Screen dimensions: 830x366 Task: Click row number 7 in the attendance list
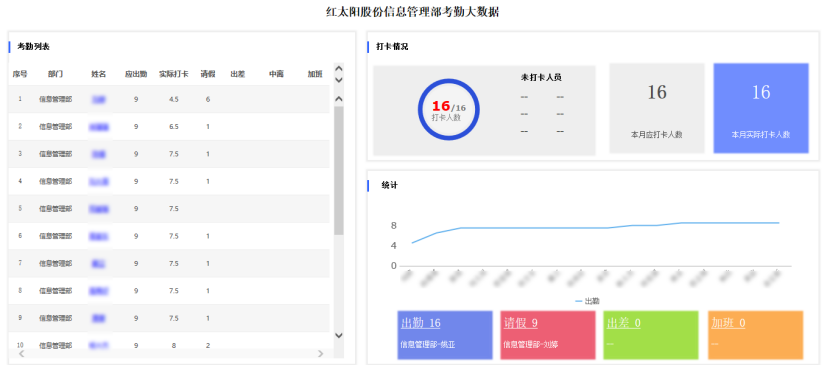click(x=20, y=264)
